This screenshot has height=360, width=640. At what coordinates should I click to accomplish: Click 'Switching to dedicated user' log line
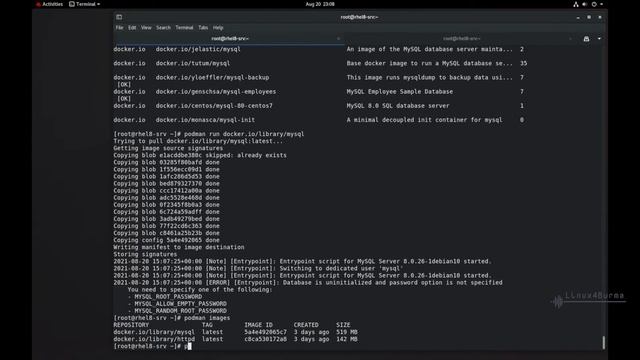(258, 269)
